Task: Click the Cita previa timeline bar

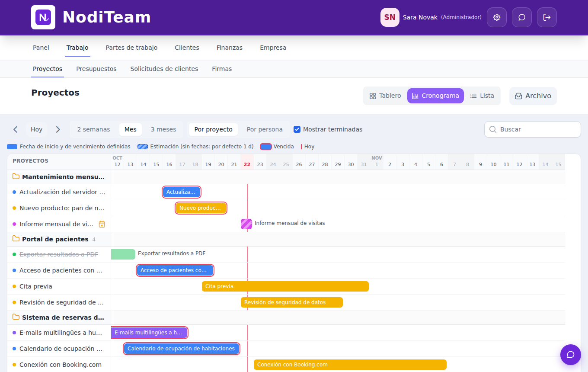Action: tap(285, 286)
